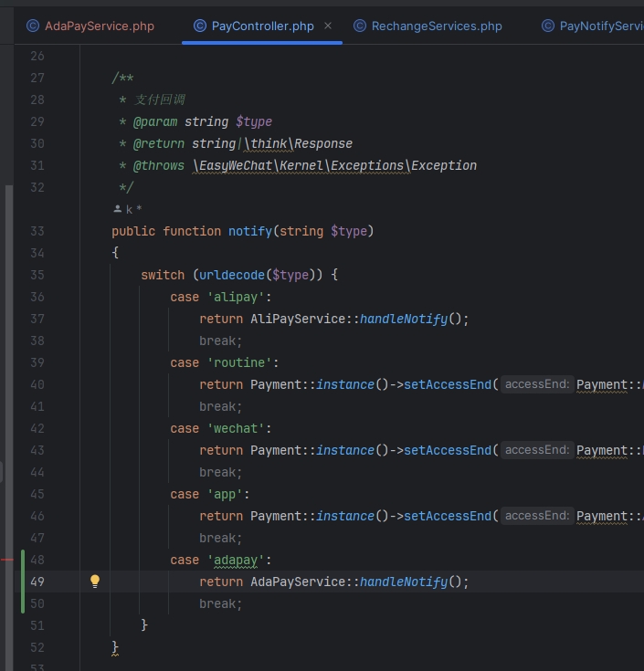Image resolution: width=644 pixels, height=671 pixels.
Task: Click the notify function name on line 33
Action: tap(249, 231)
